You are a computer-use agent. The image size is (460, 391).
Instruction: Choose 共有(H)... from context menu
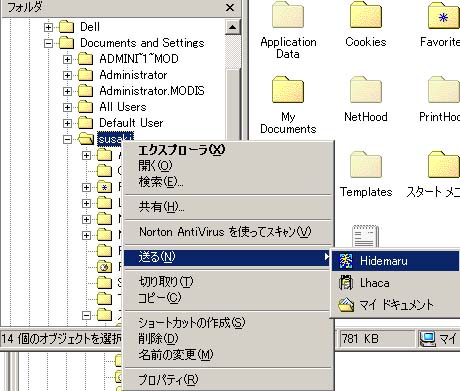(x=228, y=207)
